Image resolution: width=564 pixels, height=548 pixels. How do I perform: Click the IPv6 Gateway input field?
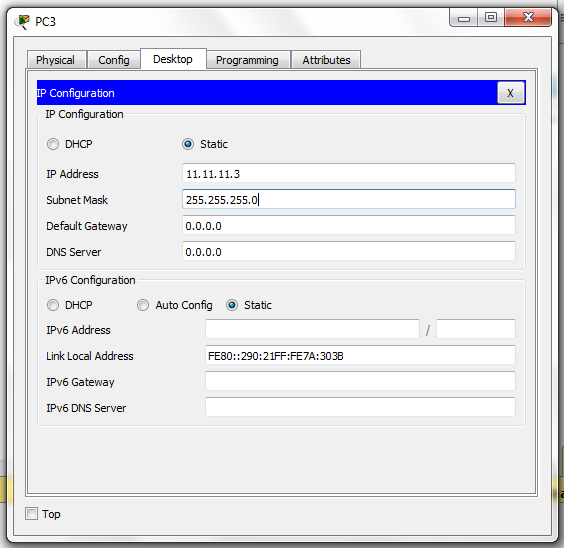point(360,381)
